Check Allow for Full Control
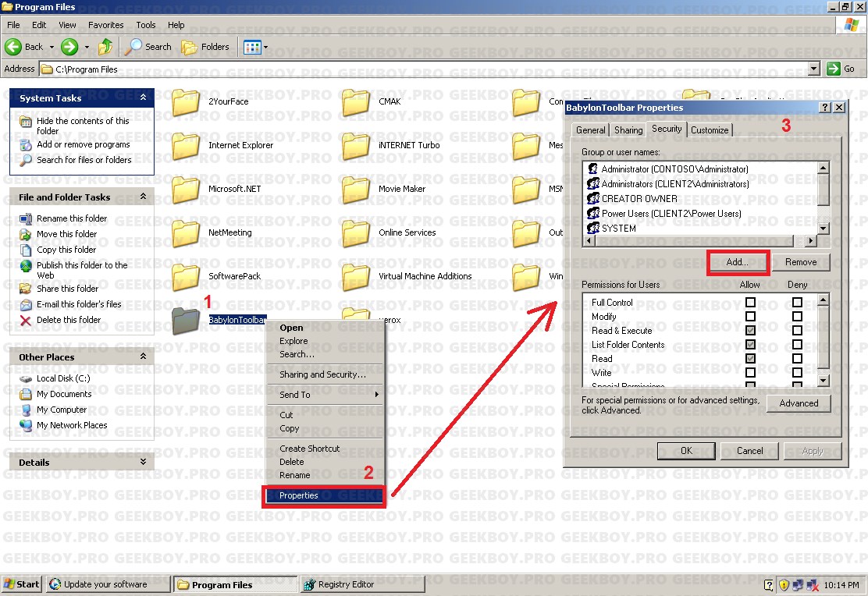The height and width of the screenshot is (596, 868). 750,302
